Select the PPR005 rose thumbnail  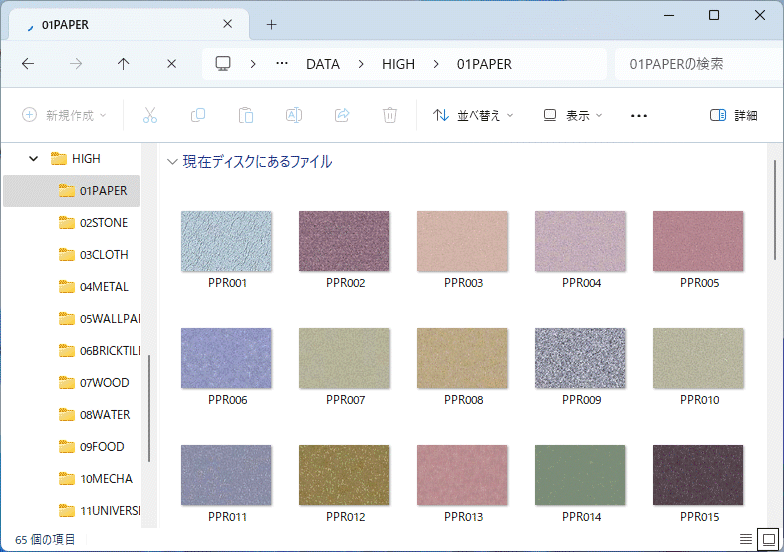(x=698, y=242)
